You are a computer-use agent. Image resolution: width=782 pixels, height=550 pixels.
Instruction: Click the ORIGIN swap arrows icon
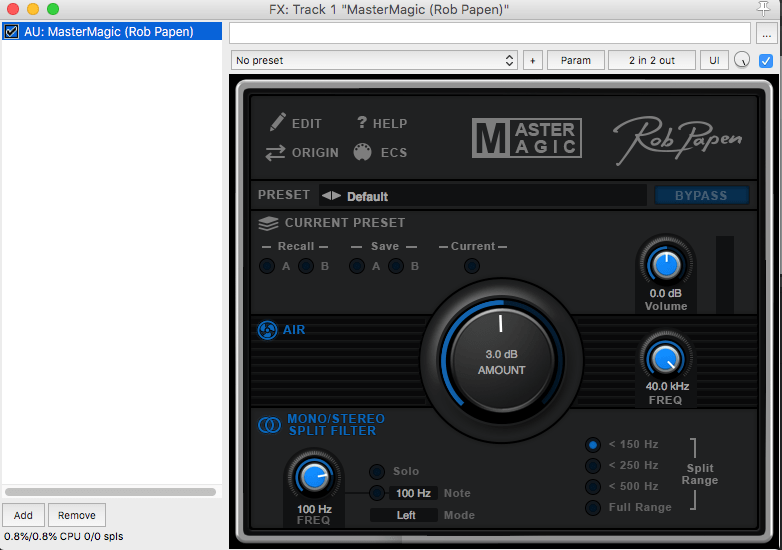click(275, 153)
